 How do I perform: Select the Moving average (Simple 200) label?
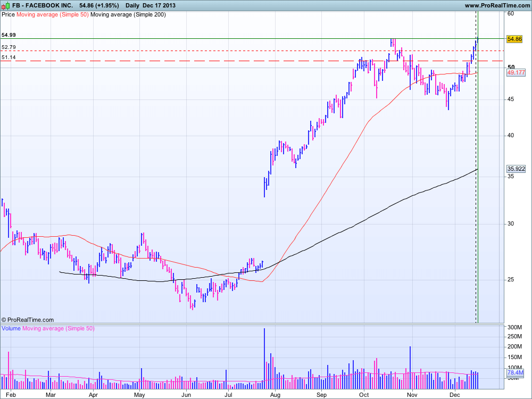pos(128,14)
